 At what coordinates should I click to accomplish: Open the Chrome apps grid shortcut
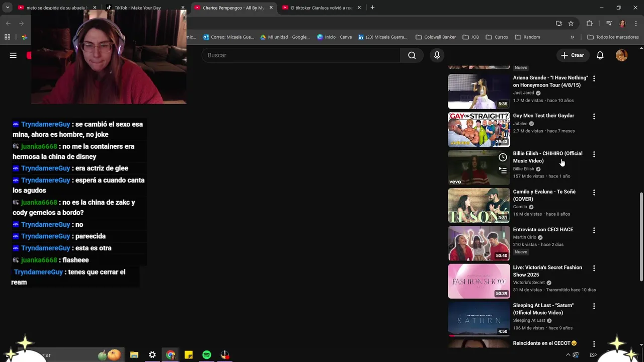tap(7, 37)
